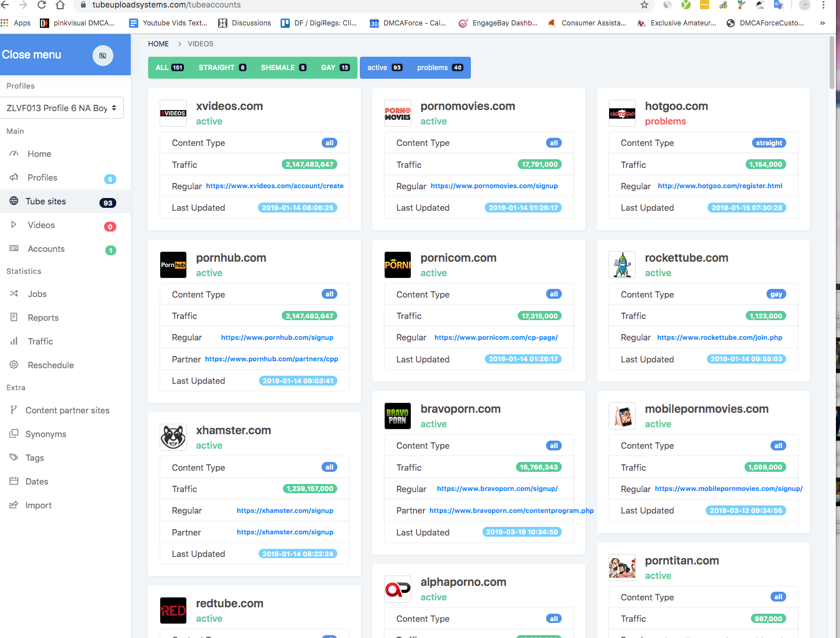
Task: Click the Reschedule gear icon
Action: coord(14,365)
